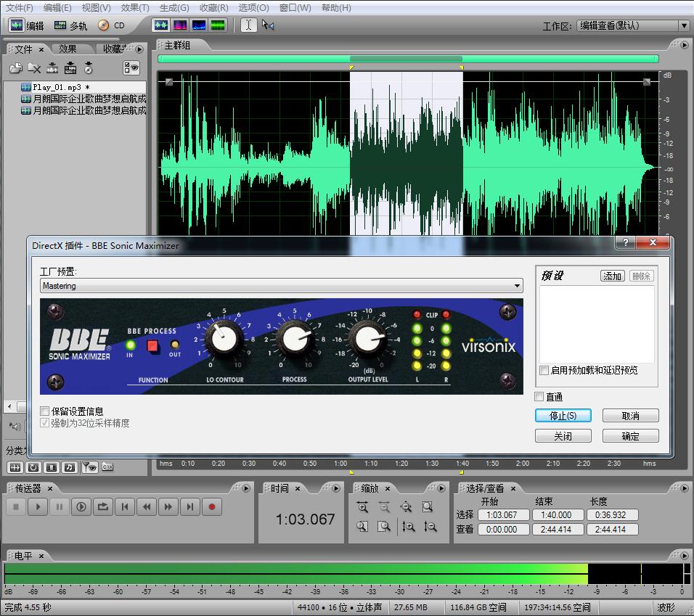
Task: Toggle show markers filter button
Action: 89,467
